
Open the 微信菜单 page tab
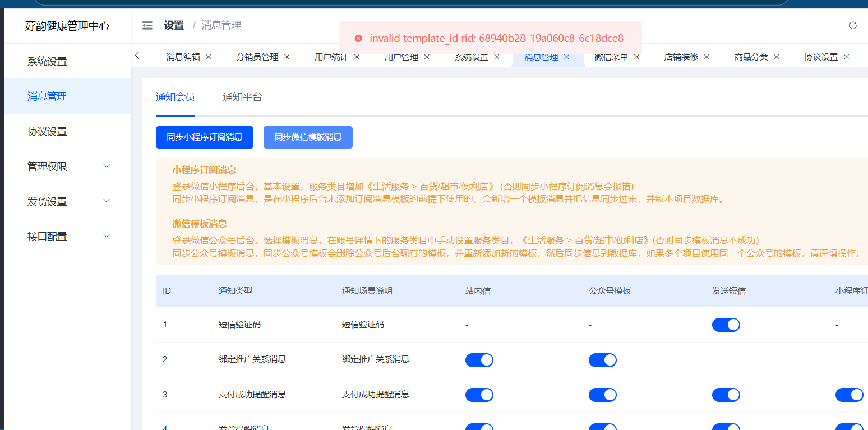[611, 57]
